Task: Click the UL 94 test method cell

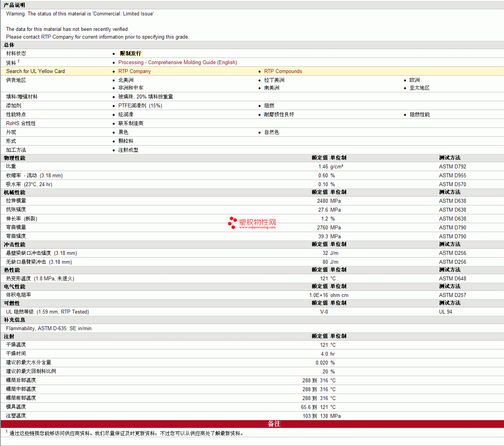Action: 445,312
